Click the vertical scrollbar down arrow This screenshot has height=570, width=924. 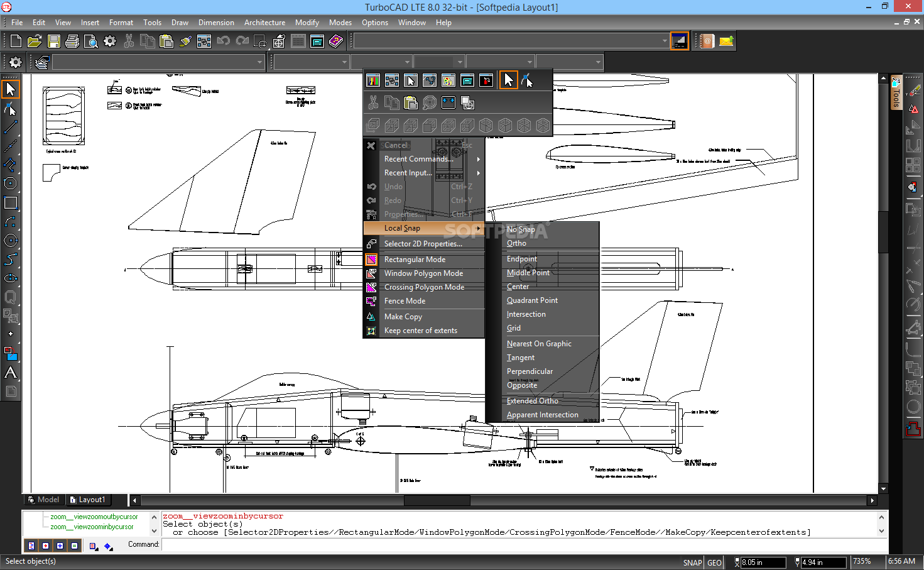point(884,488)
